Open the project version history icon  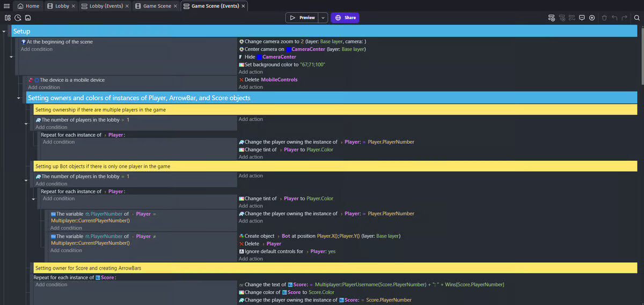18,18
